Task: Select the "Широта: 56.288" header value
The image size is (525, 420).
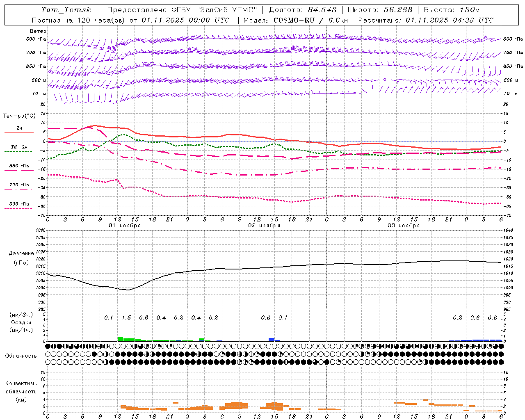Action: [380, 10]
